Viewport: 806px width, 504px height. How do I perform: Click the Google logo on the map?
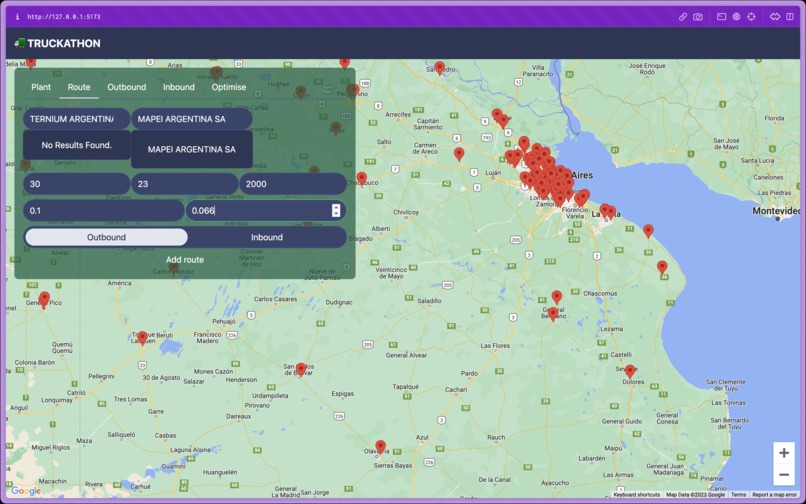click(x=26, y=491)
